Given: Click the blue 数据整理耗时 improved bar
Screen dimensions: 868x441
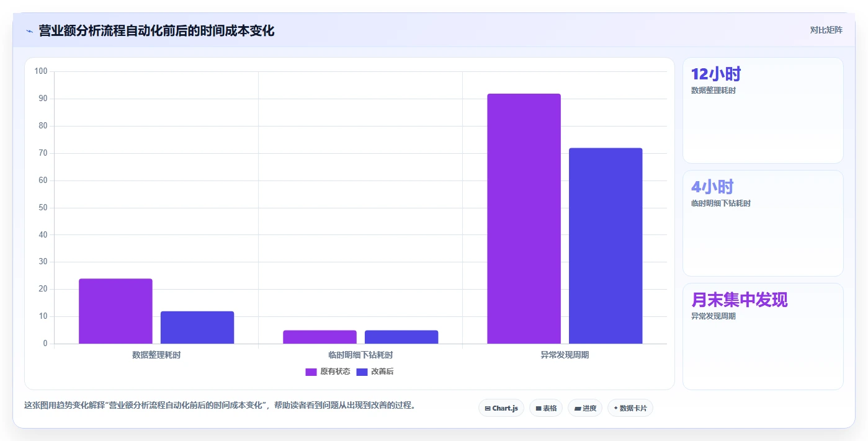Looking at the screenshot, I should (197, 327).
